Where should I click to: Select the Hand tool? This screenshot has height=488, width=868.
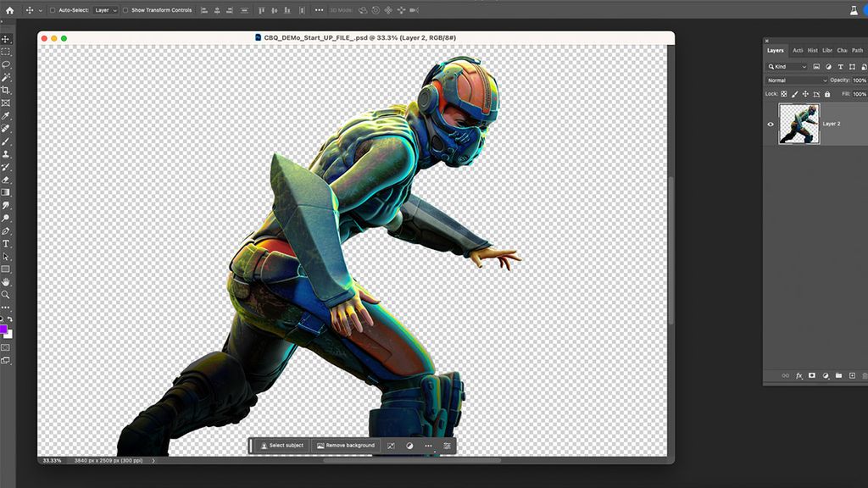point(6,284)
